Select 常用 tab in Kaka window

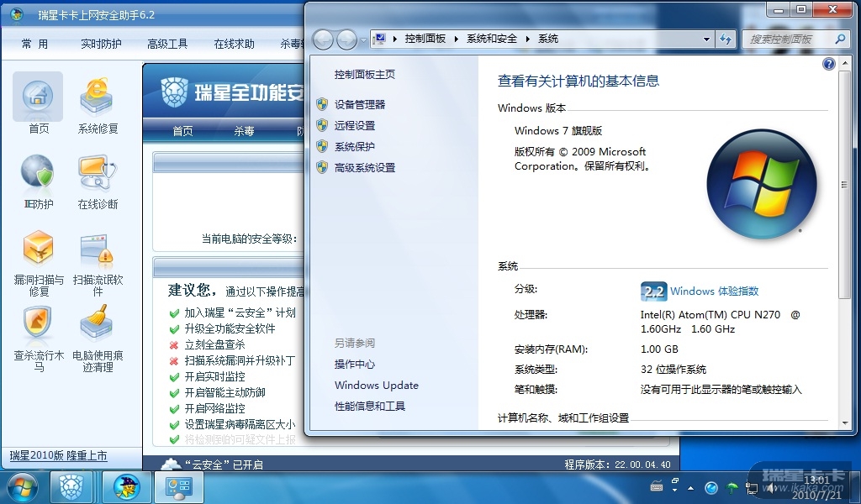[34, 44]
